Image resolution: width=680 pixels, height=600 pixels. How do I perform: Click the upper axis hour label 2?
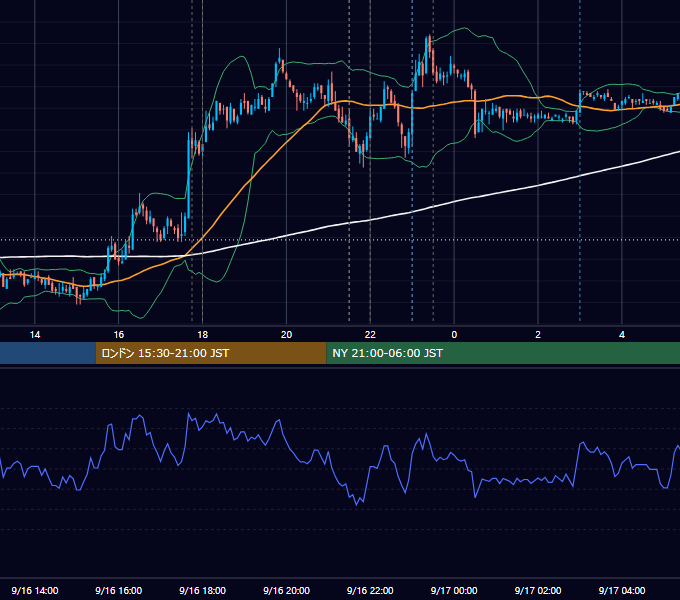(538, 335)
